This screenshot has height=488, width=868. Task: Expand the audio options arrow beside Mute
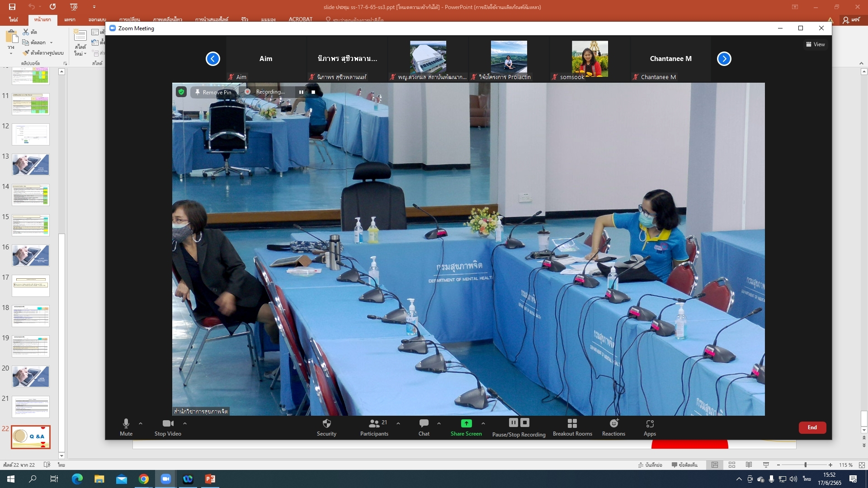(141, 423)
